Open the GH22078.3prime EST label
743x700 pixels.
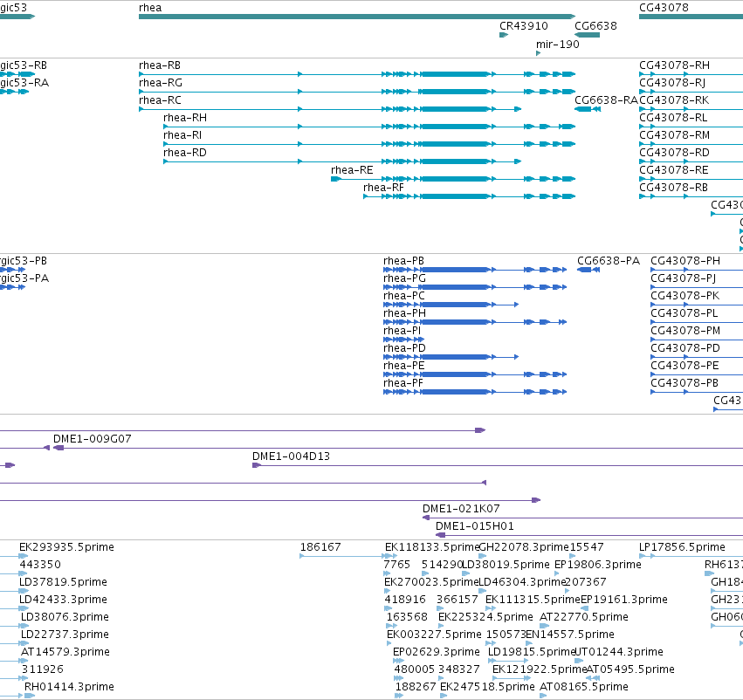point(524,547)
